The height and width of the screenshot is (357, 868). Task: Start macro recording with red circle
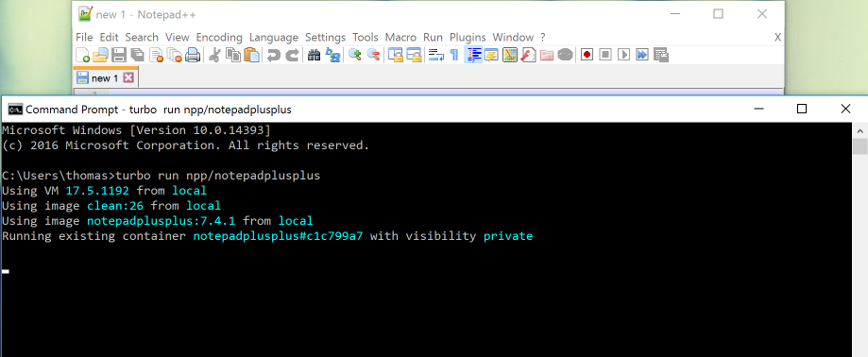click(587, 55)
